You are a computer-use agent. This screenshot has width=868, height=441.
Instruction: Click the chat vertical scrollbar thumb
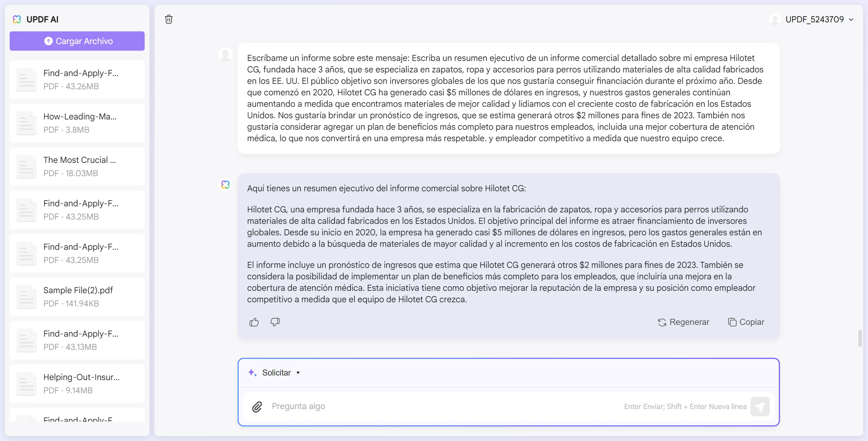(860, 338)
